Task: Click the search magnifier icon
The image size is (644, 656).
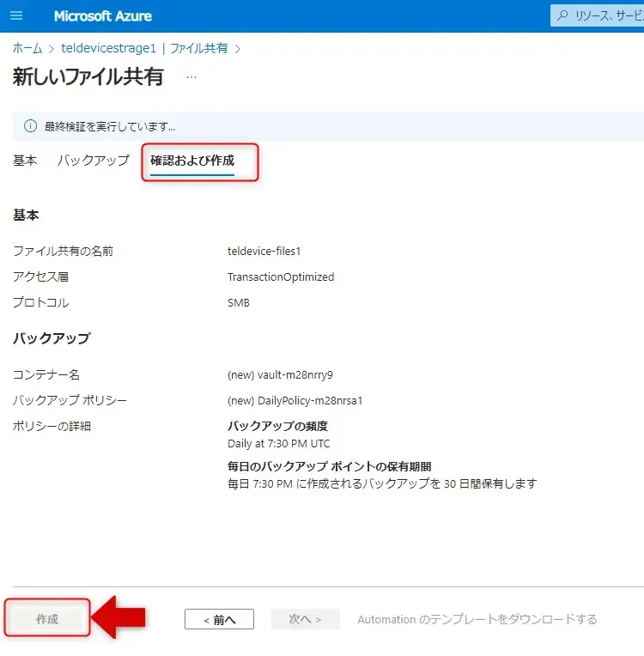Action: 563,16
